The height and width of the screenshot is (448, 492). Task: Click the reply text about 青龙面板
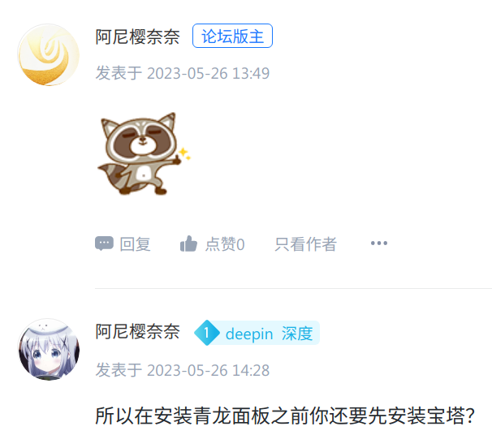tap(285, 416)
